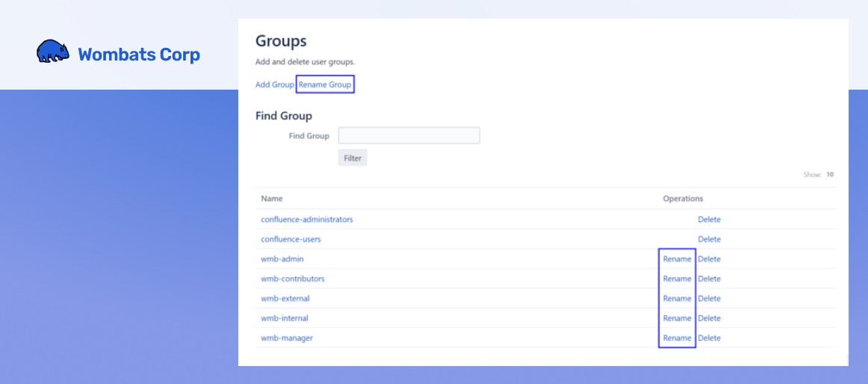Open the Rename Group link
Viewport: 868px width, 384px height.
point(325,84)
